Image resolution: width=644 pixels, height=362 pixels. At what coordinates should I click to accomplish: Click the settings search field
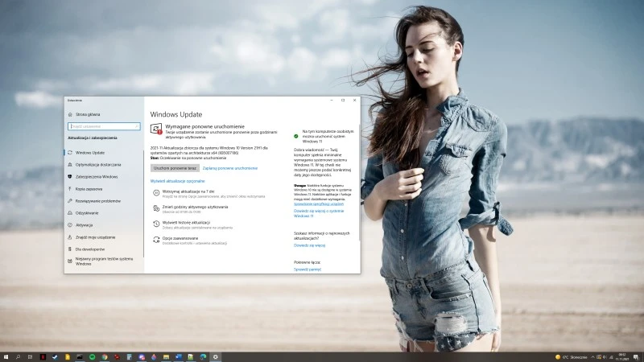pyautogui.click(x=104, y=126)
